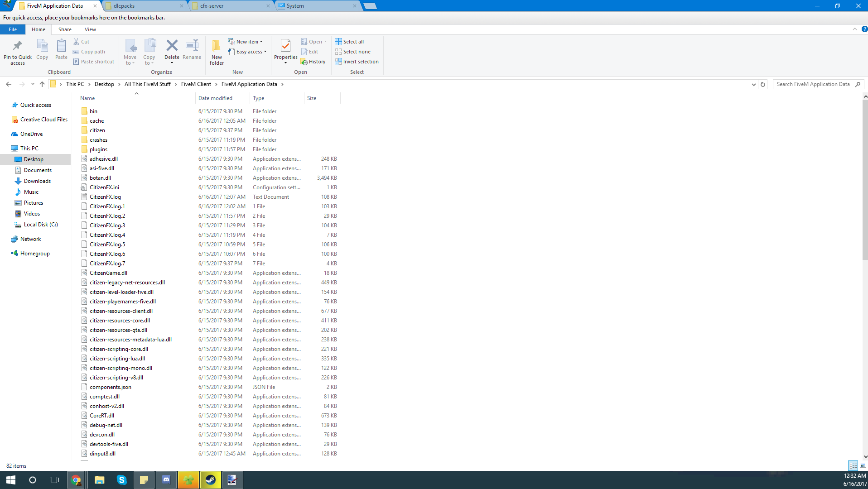Click the Edit button in the ribbon
Image resolution: width=868 pixels, height=489 pixels.
point(310,52)
